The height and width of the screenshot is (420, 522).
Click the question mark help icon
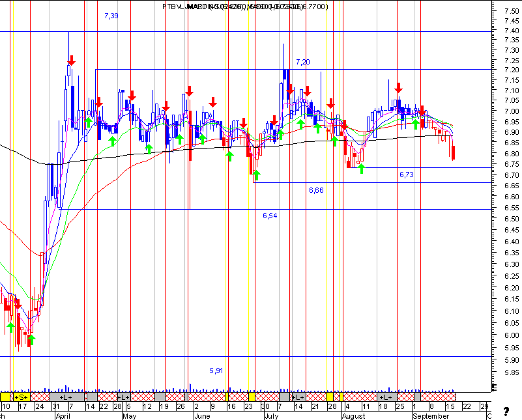pyautogui.click(x=506, y=412)
